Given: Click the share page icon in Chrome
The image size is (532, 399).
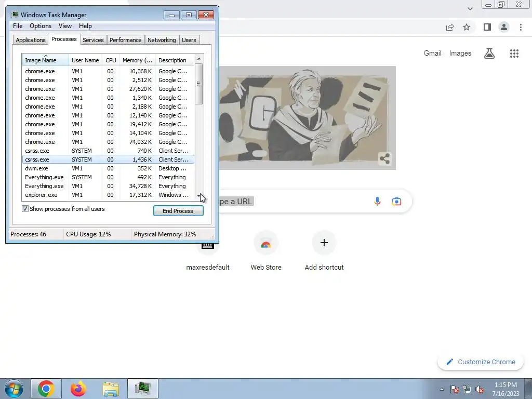Looking at the screenshot, I should point(450,27).
